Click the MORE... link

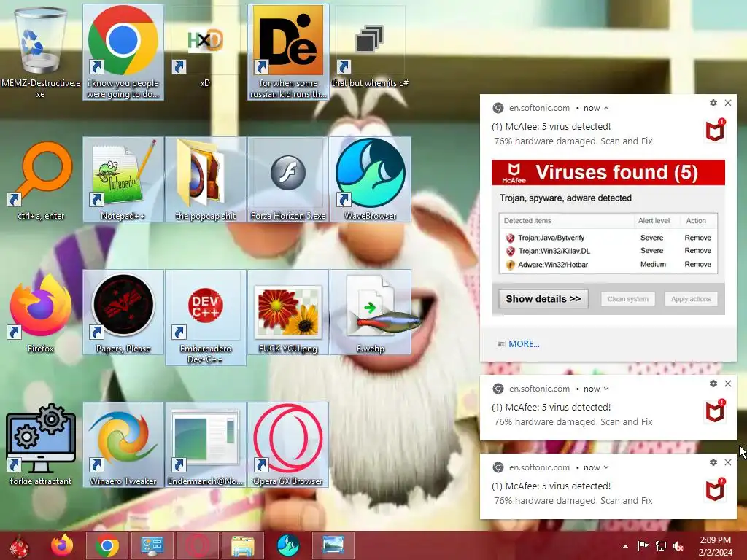[x=524, y=344]
